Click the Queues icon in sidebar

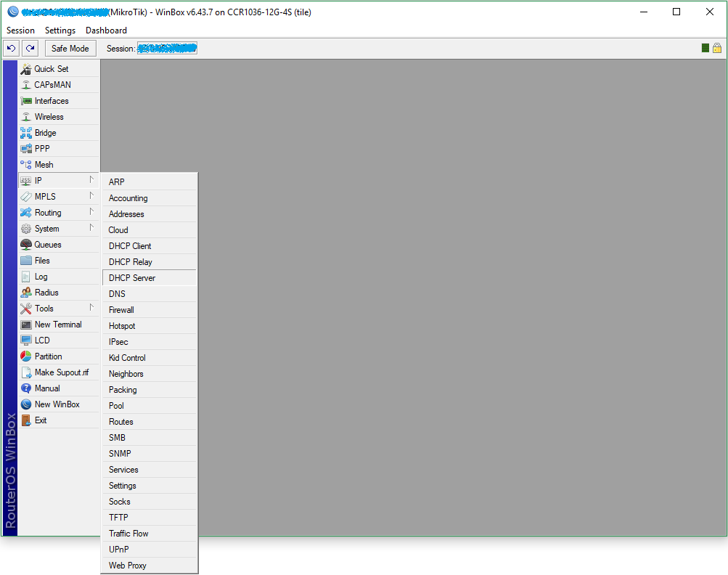(26, 245)
